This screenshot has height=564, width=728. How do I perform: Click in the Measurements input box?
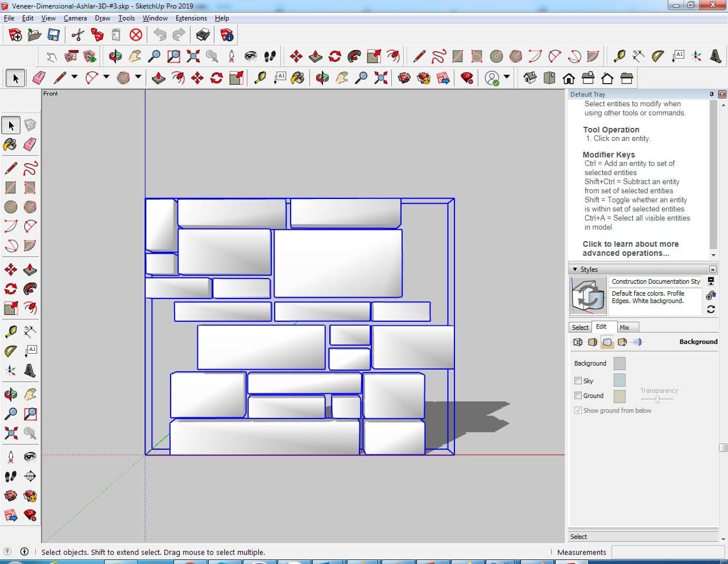pyautogui.click(x=667, y=552)
